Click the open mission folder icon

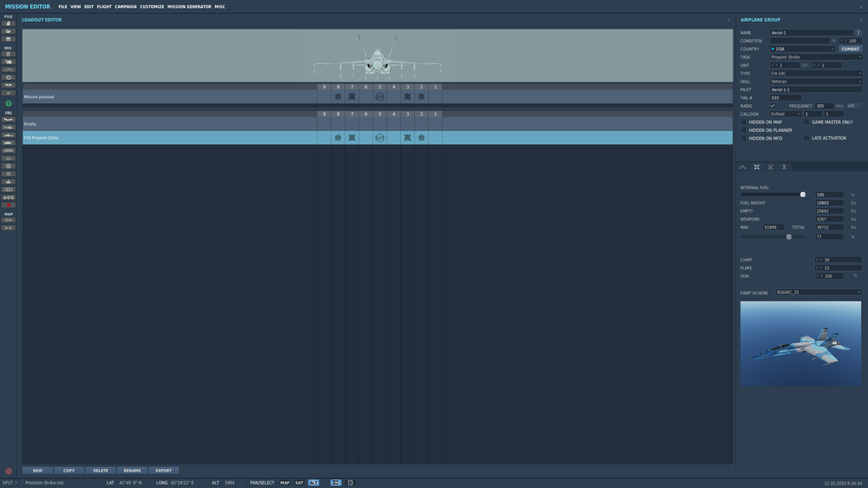coord(9,31)
